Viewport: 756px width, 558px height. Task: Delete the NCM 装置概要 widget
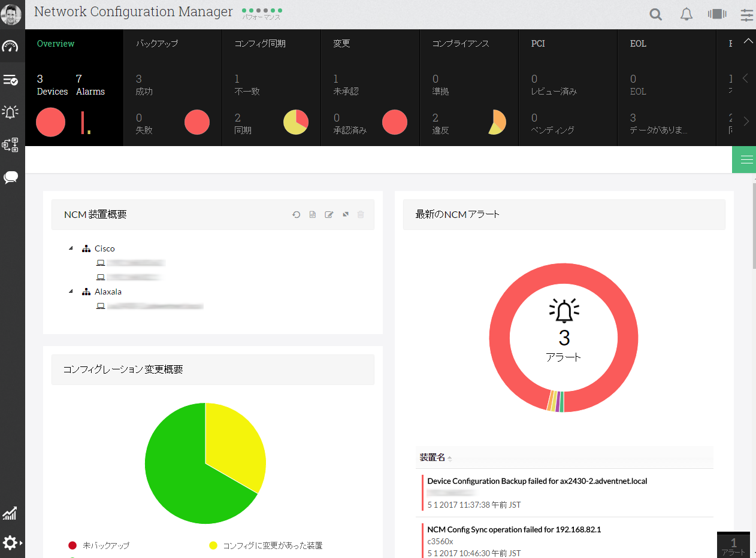pos(361,214)
